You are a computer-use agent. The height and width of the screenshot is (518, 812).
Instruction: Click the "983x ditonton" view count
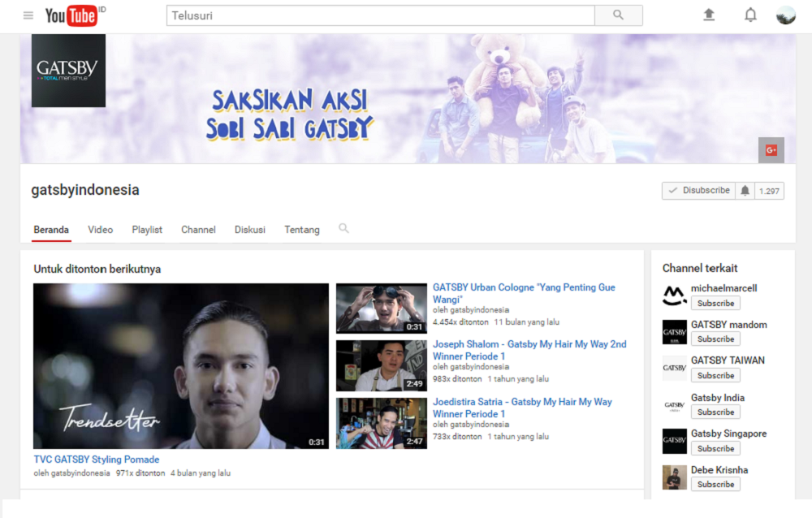pyautogui.click(x=457, y=379)
